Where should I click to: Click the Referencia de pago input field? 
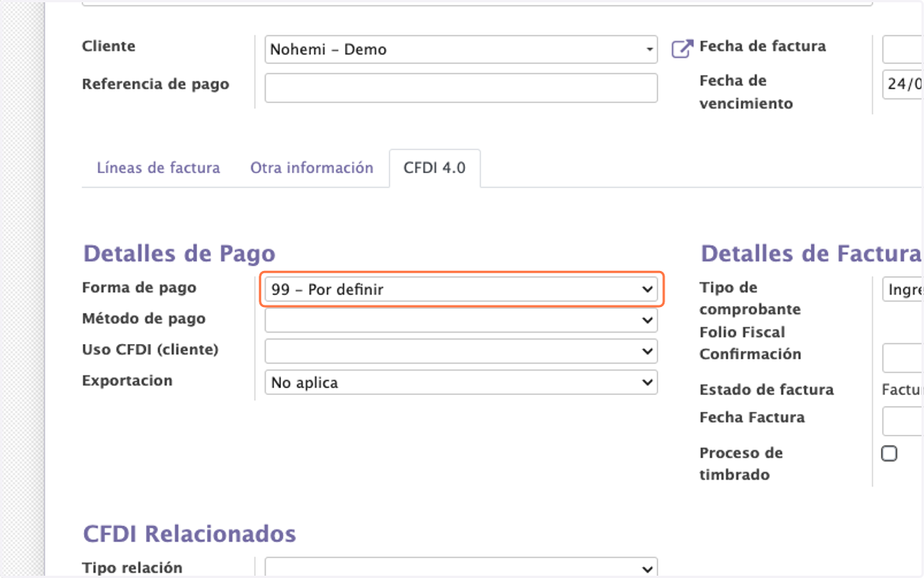(461, 88)
